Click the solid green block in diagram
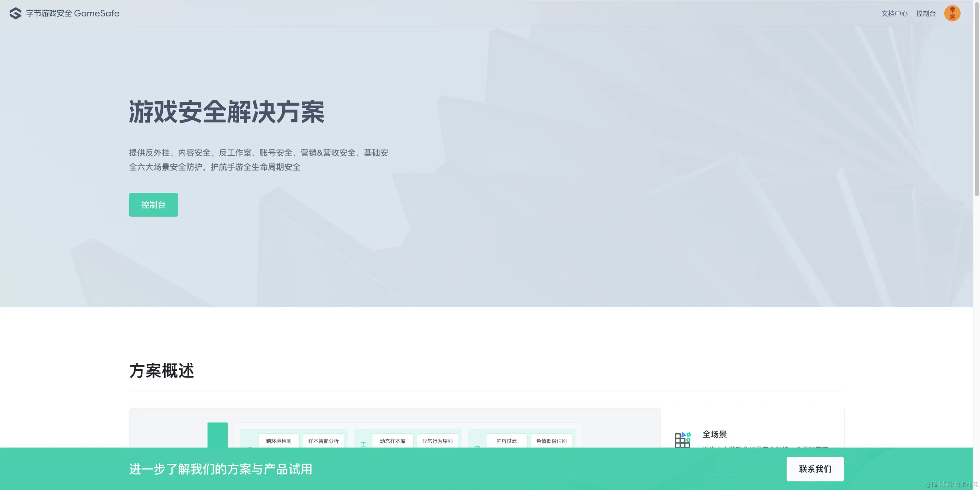Screen dimensions: 980x490 pos(217,435)
